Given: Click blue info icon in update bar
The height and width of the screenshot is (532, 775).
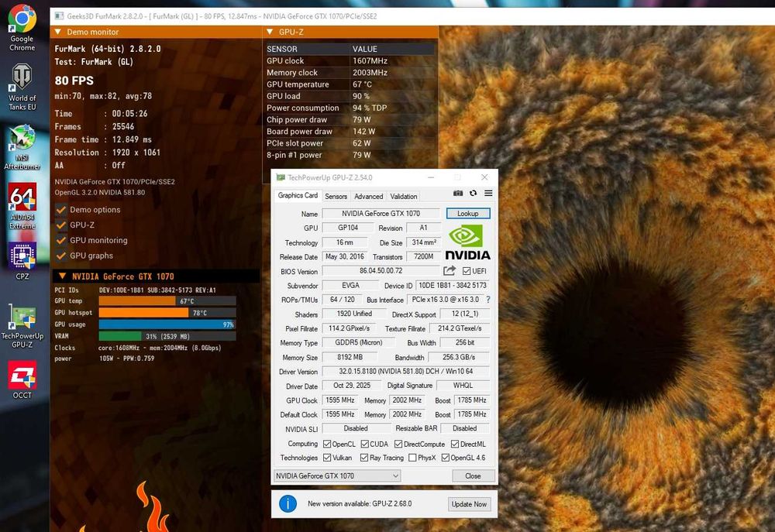Looking at the screenshot, I should [288, 503].
